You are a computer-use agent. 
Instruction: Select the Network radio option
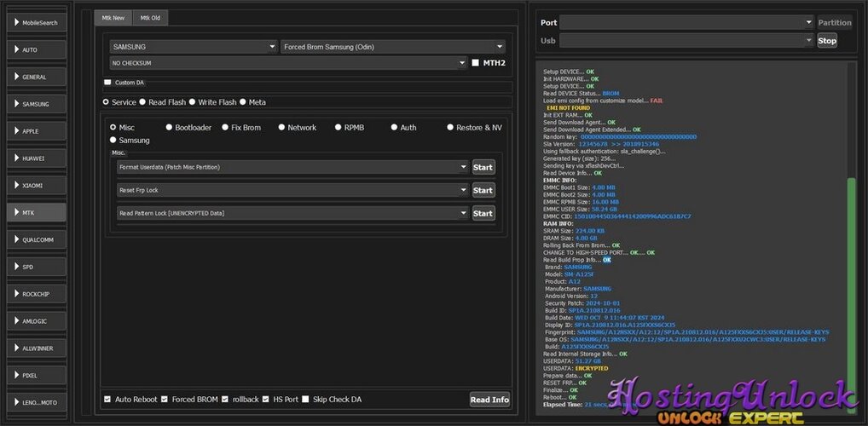point(281,127)
